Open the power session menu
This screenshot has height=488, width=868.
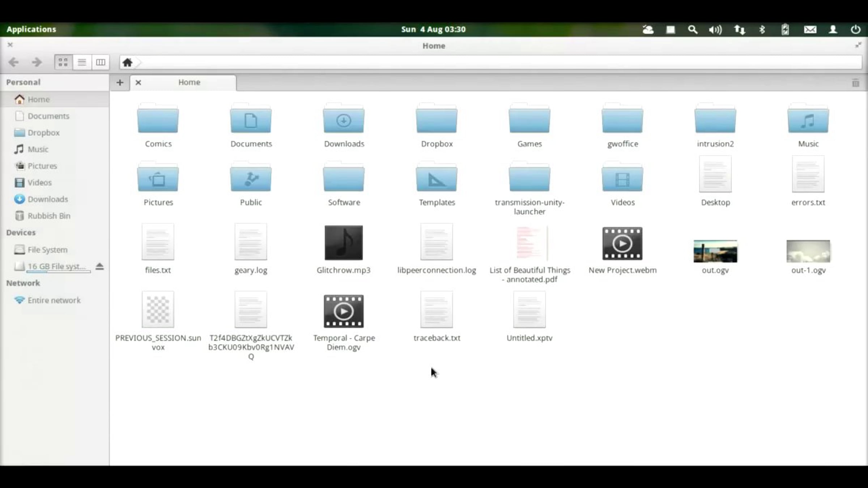855,30
